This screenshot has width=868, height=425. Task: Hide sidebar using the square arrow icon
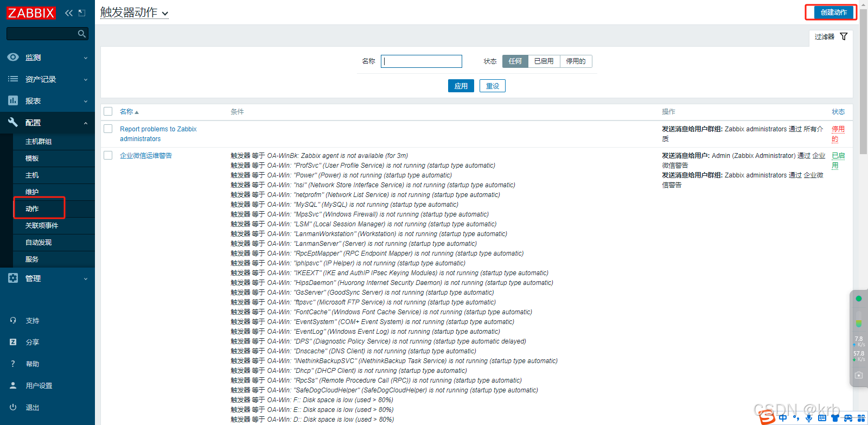point(82,13)
